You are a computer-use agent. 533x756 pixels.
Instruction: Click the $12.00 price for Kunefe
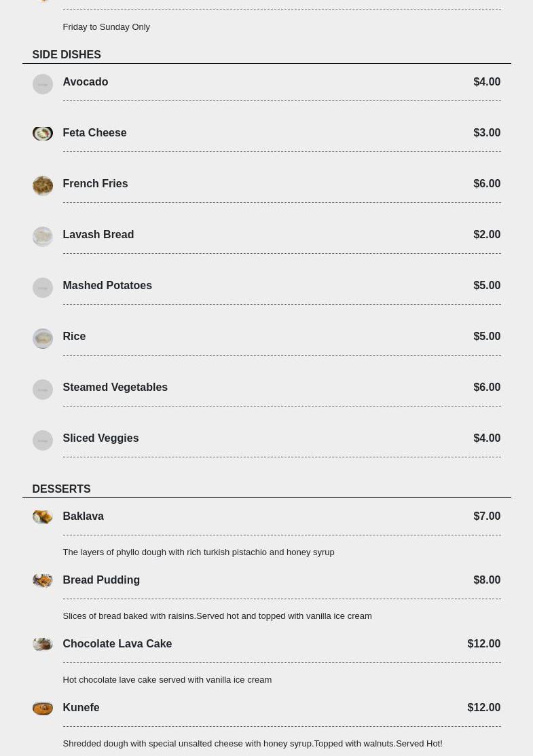point(483,708)
